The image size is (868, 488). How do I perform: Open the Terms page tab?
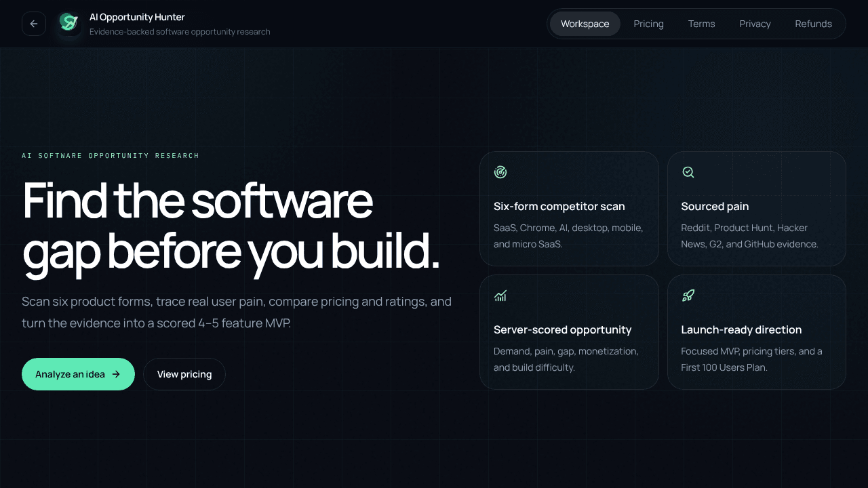click(x=702, y=24)
